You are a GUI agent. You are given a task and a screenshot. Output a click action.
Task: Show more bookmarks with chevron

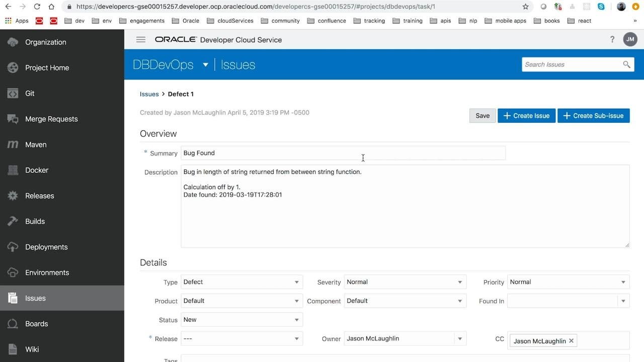coord(635,21)
